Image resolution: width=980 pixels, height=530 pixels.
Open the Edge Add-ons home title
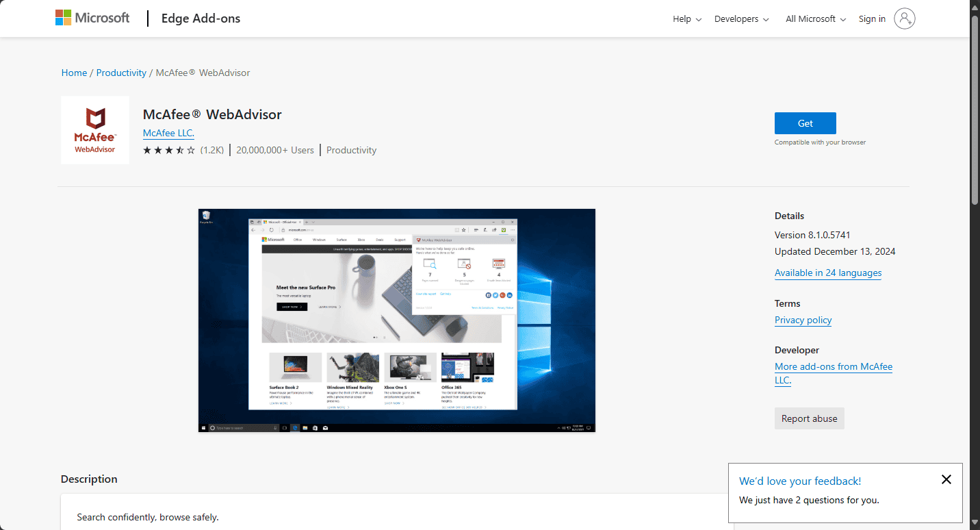click(x=201, y=18)
